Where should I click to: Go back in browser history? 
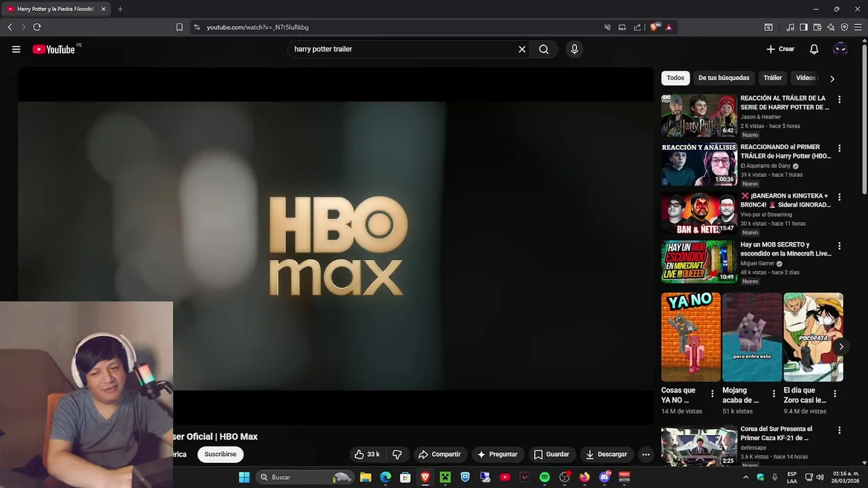point(9,27)
